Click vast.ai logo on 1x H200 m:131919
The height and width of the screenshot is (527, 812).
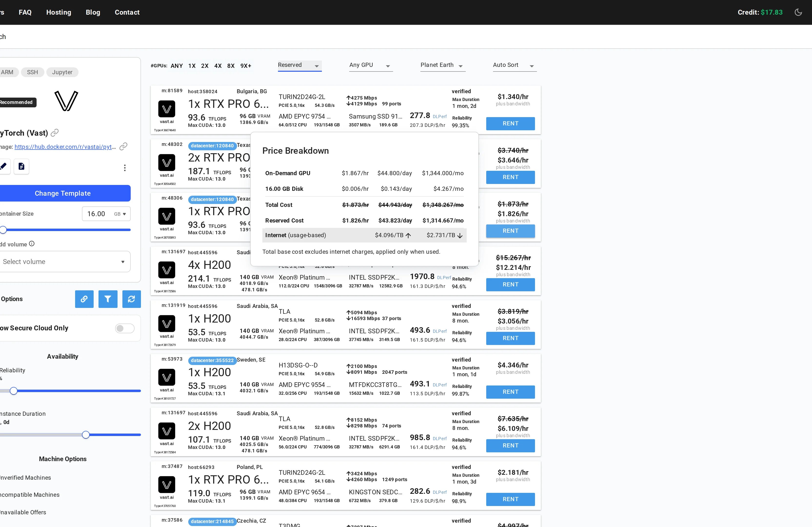pyautogui.click(x=167, y=324)
